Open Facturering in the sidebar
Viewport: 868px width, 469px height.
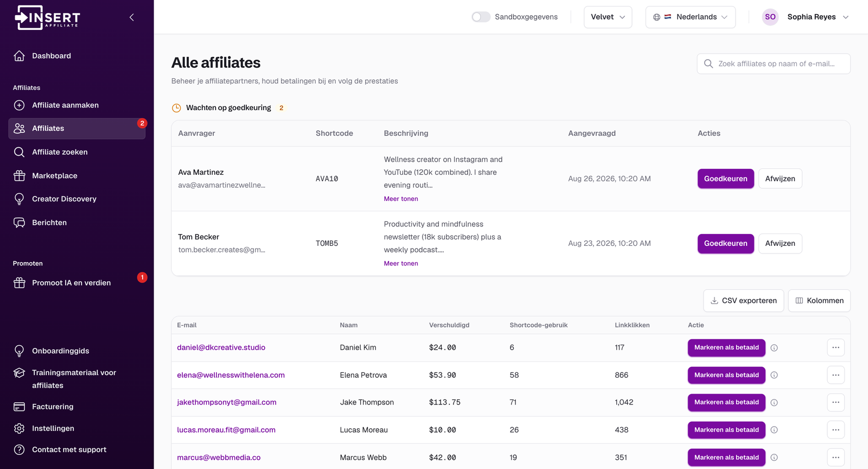click(77, 407)
